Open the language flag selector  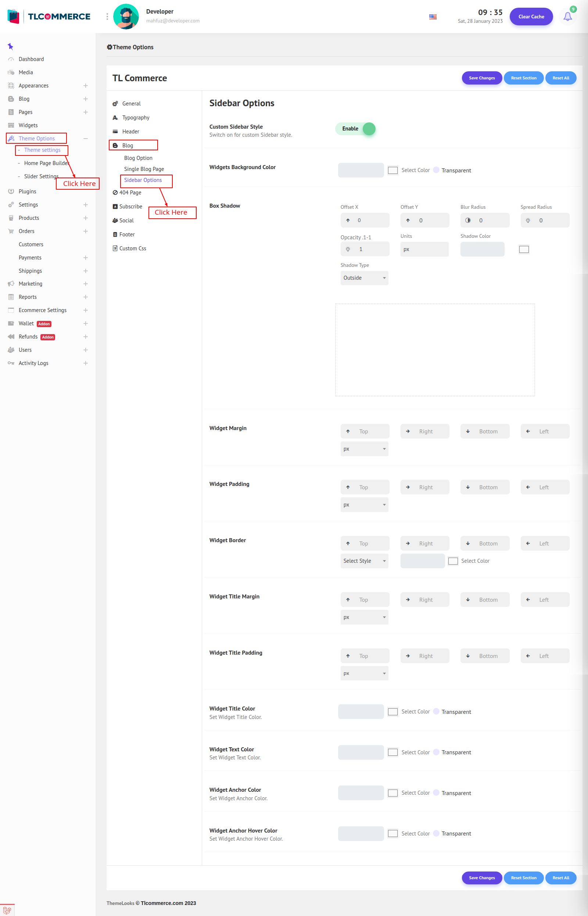[433, 17]
